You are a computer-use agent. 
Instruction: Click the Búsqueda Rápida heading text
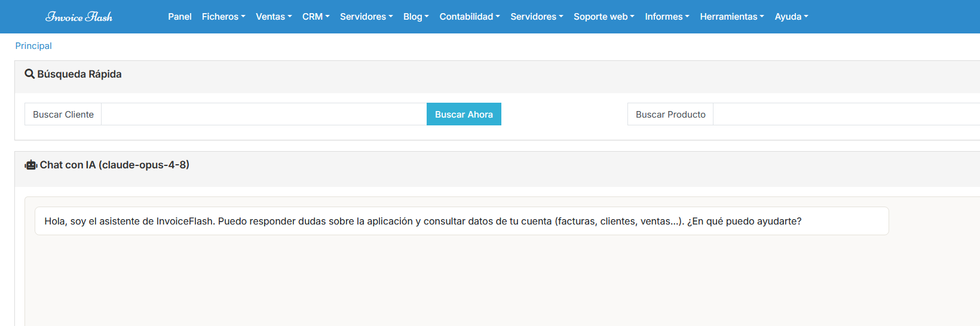tap(79, 74)
